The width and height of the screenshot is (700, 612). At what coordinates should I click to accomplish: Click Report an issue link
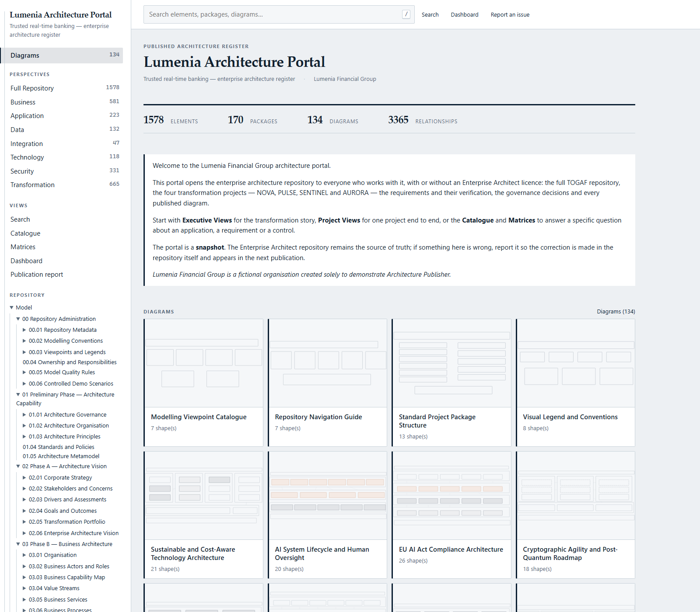click(x=510, y=14)
